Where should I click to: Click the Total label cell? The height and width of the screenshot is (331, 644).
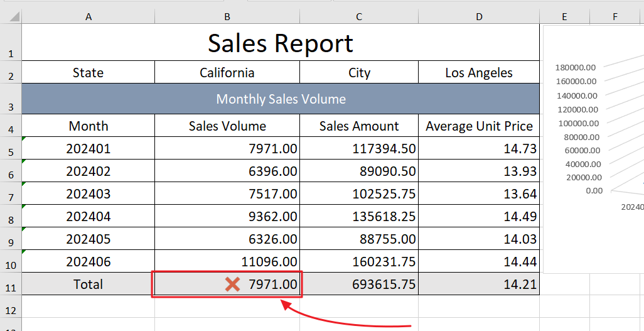[x=89, y=284]
